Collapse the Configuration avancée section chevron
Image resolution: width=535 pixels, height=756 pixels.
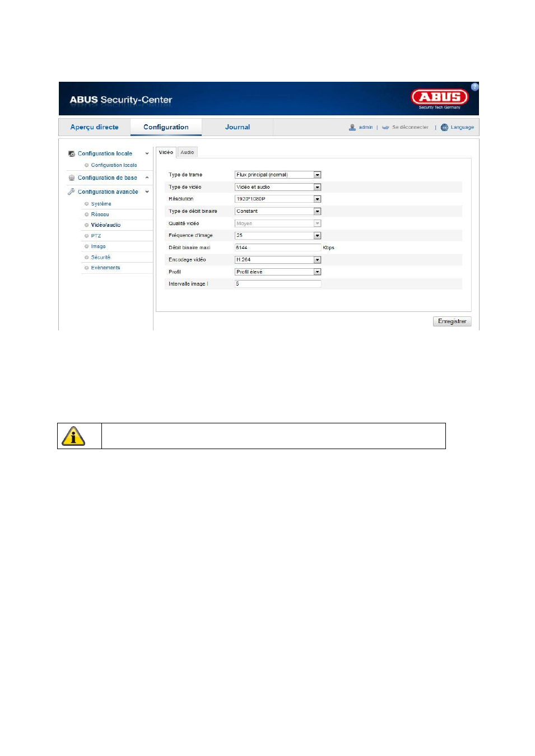point(147,192)
